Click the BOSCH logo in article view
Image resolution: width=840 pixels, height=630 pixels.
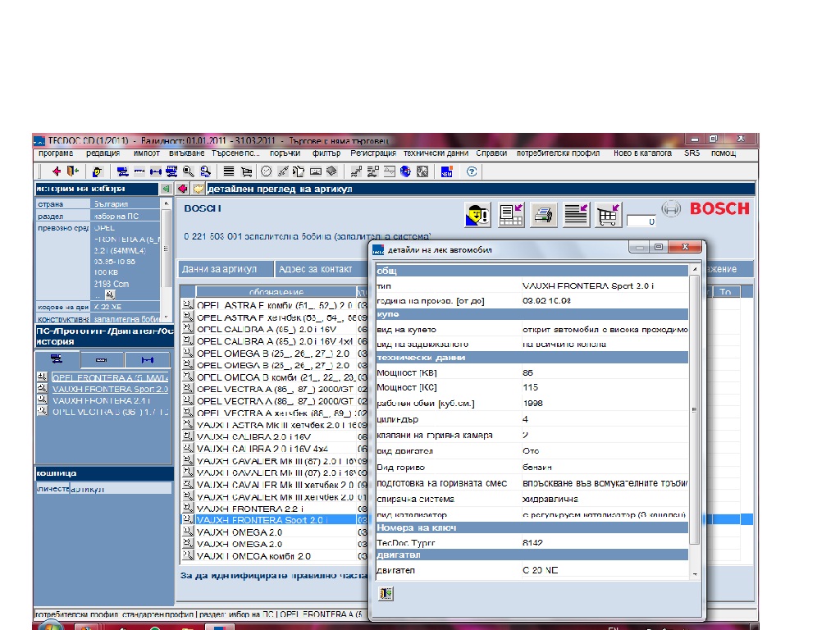(719, 208)
